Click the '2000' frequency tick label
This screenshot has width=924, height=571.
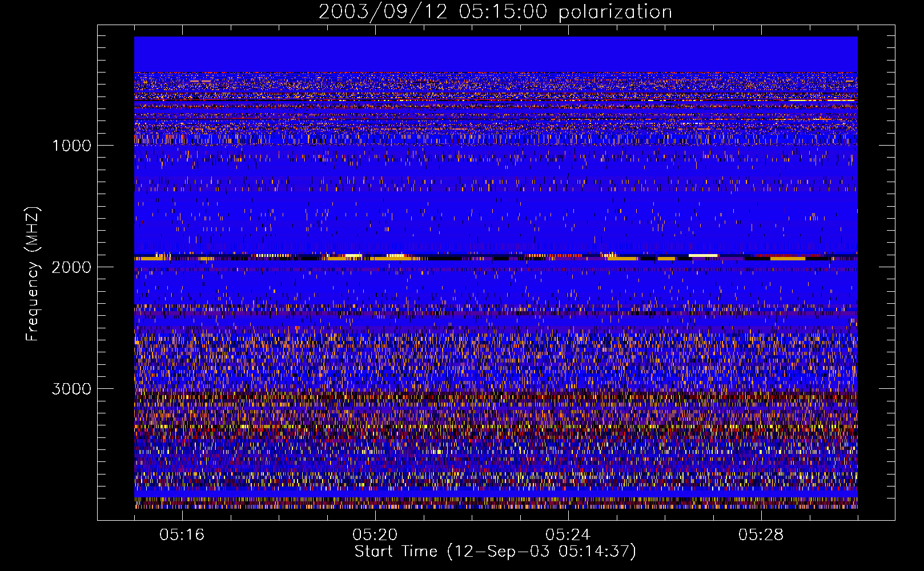(x=71, y=267)
